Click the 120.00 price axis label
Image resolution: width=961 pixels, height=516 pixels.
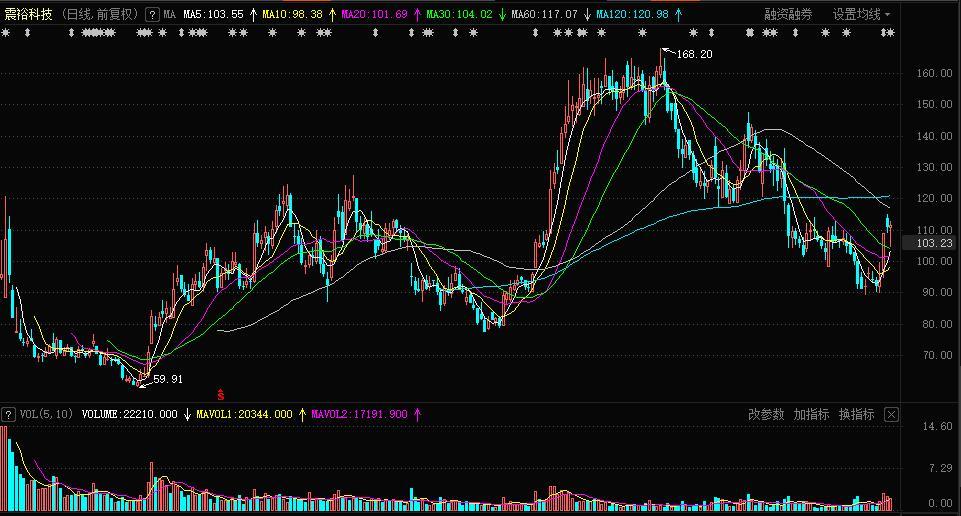(935, 199)
